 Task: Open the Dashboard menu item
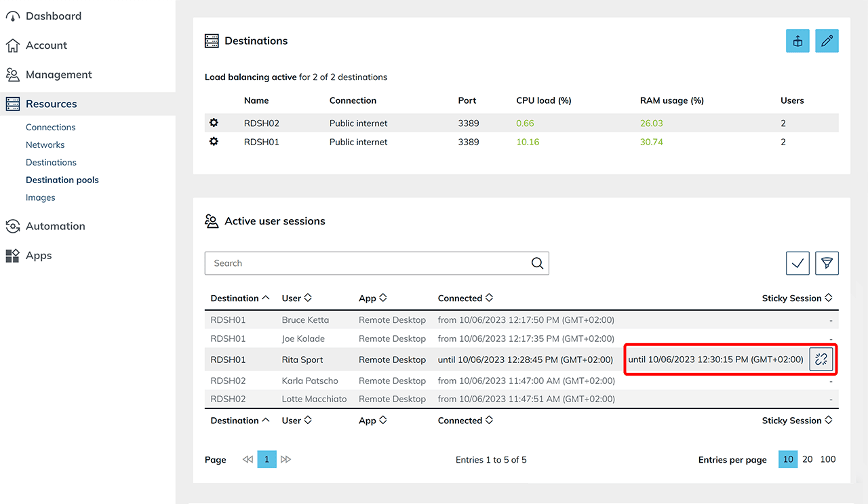[53, 16]
